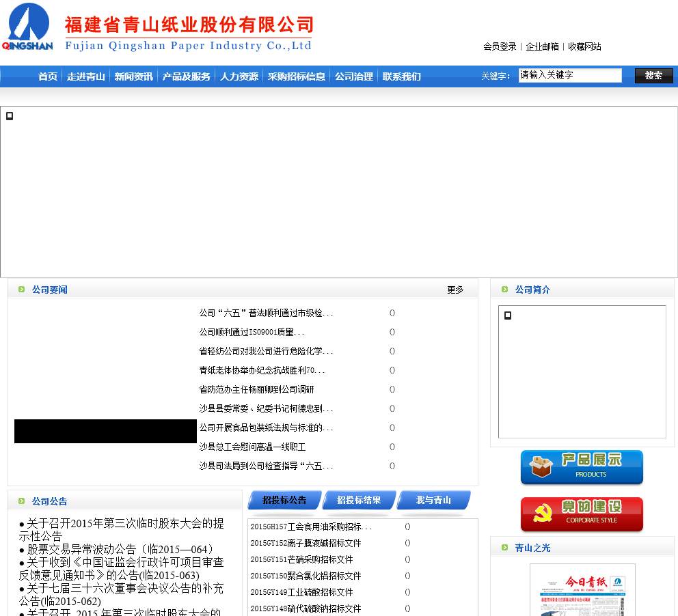This screenshot has width=678, height=616.
Task: Open announcement 关于召开2015年第三次临时股东大会的提示性公告
Action: 121,529
